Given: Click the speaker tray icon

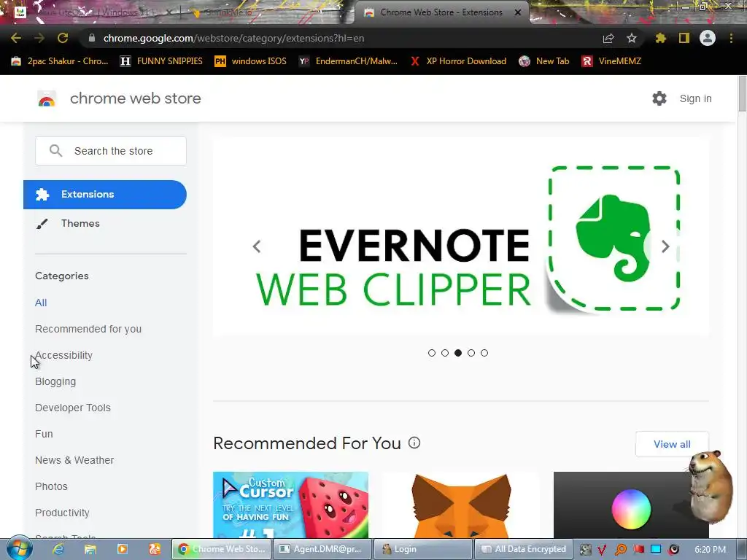Looking at the screenshot, I should tap(673, 550).
